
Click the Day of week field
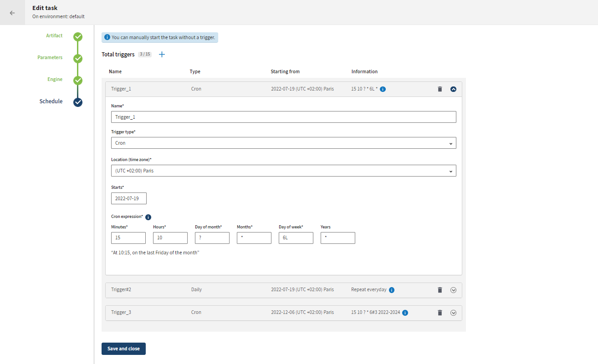[296, 238]
